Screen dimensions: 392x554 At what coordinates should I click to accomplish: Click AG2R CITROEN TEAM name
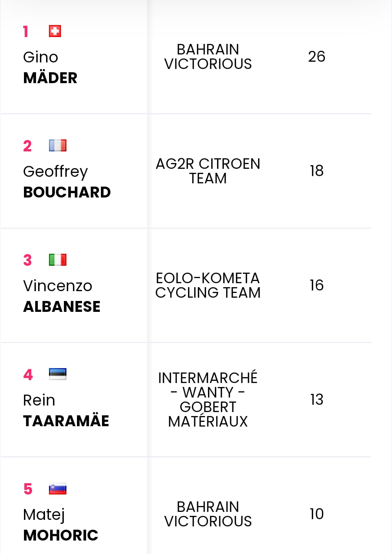[208, 171]
